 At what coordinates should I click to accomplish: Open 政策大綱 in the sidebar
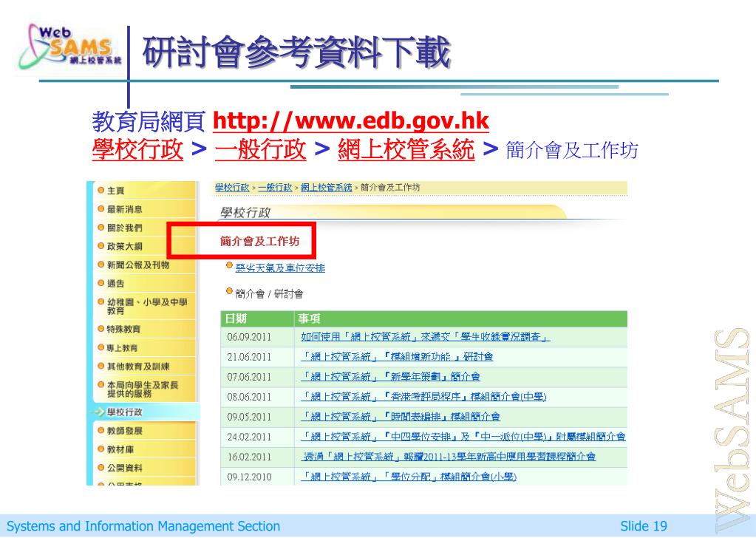coord(124,246)
